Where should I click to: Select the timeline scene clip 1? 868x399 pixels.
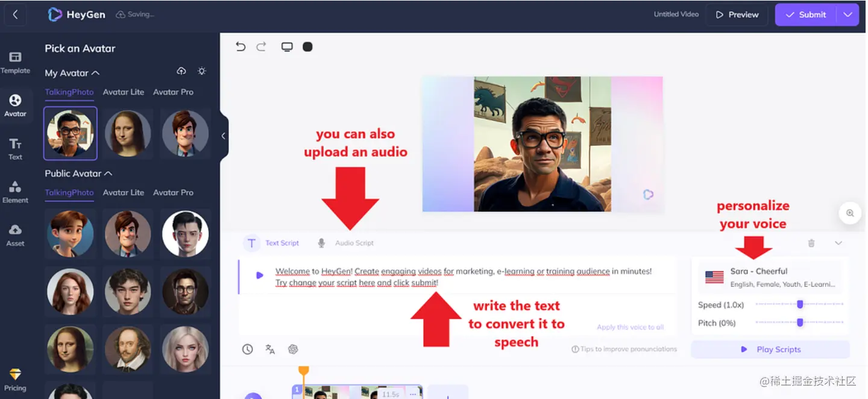point(357,392)
